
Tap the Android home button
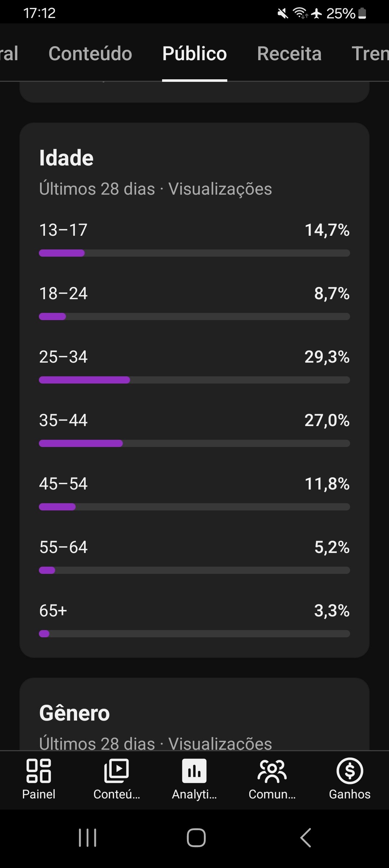coord(196,837)
